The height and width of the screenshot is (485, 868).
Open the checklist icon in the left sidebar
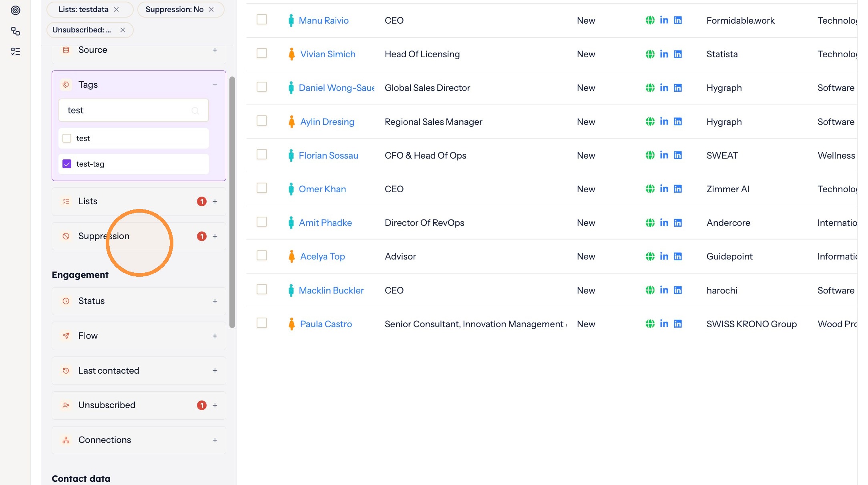(x=16, y=51)
